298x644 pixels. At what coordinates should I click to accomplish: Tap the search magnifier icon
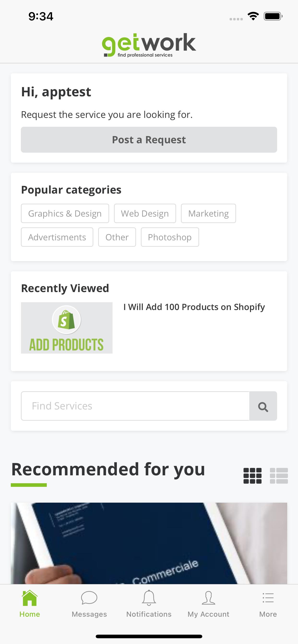263,406
